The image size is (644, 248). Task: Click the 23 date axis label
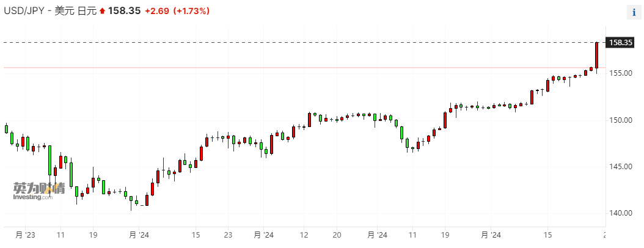228,235
